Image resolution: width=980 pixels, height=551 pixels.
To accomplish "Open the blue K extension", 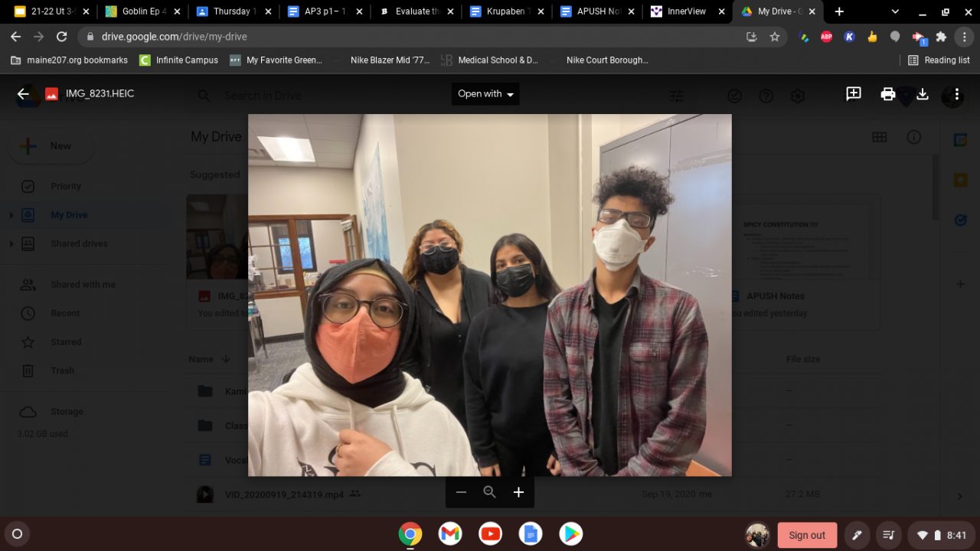I will 849,37.
